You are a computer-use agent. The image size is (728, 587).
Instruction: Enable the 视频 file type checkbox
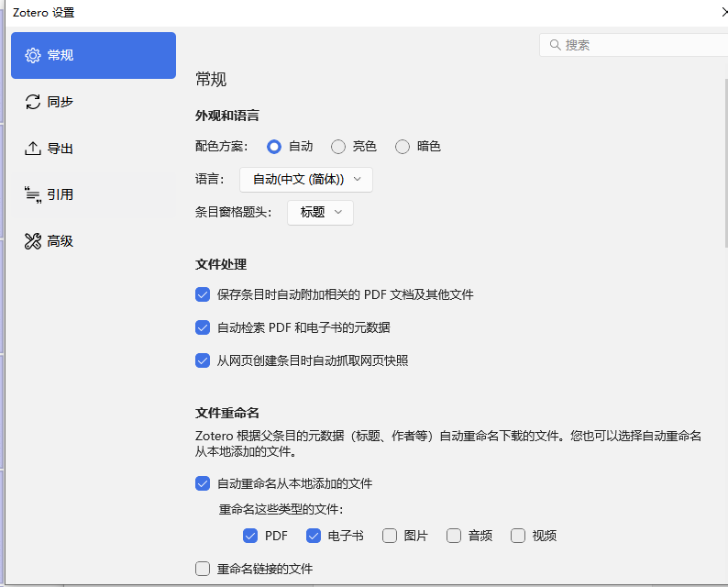(x=518, y=536)
